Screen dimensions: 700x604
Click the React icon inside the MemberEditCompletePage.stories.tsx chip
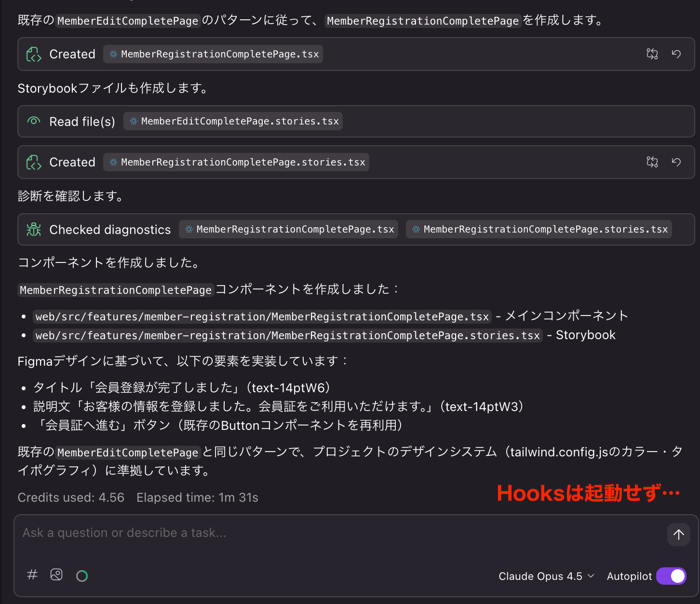click(133, 121)
